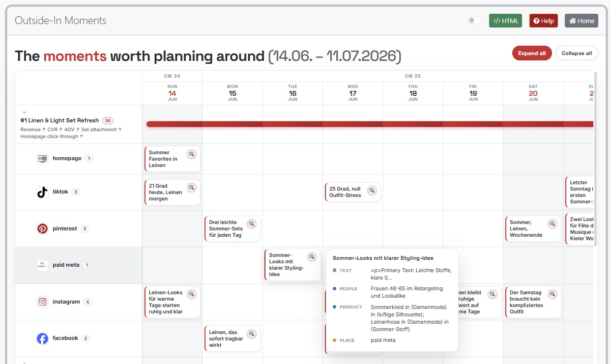Viewport: 611px width, 364px height.
Task: Click count badge 2 next to facebook
Action: click(x=86, y=338)
